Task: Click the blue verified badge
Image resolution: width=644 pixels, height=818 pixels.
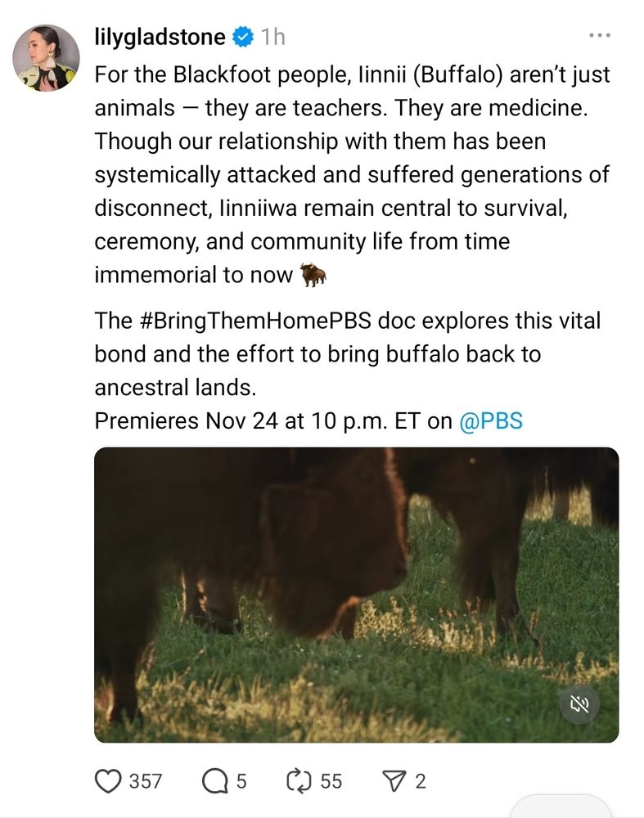Action: (x=242, y=37)
